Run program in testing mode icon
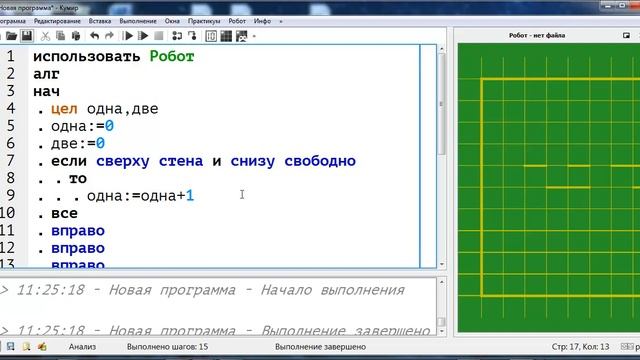640x360 pixels. [x=143, y=36]
